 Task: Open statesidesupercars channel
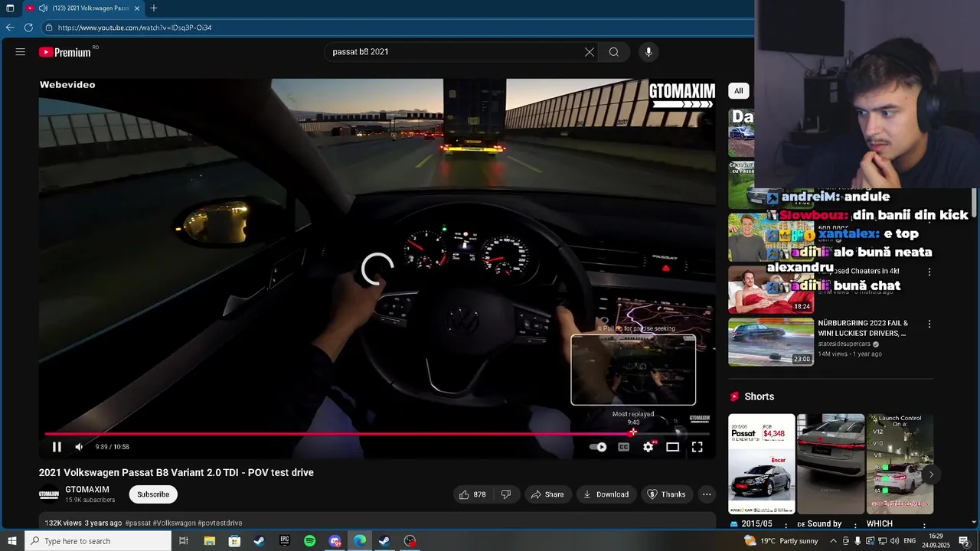844,344
